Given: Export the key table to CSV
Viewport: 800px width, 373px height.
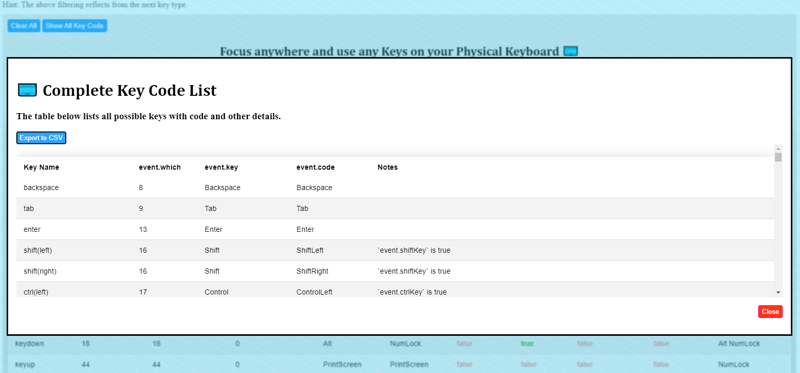Looking at the screenshot, I should tap(41, 138).
